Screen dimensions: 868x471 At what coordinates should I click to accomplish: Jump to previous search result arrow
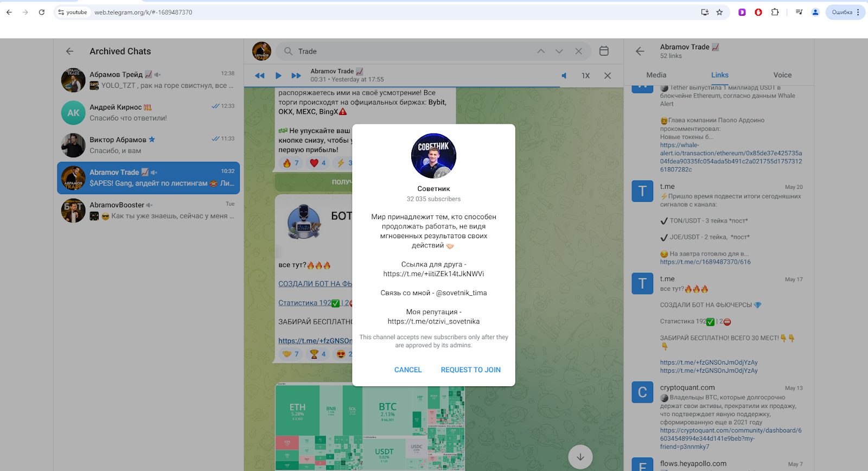[541, 51]
